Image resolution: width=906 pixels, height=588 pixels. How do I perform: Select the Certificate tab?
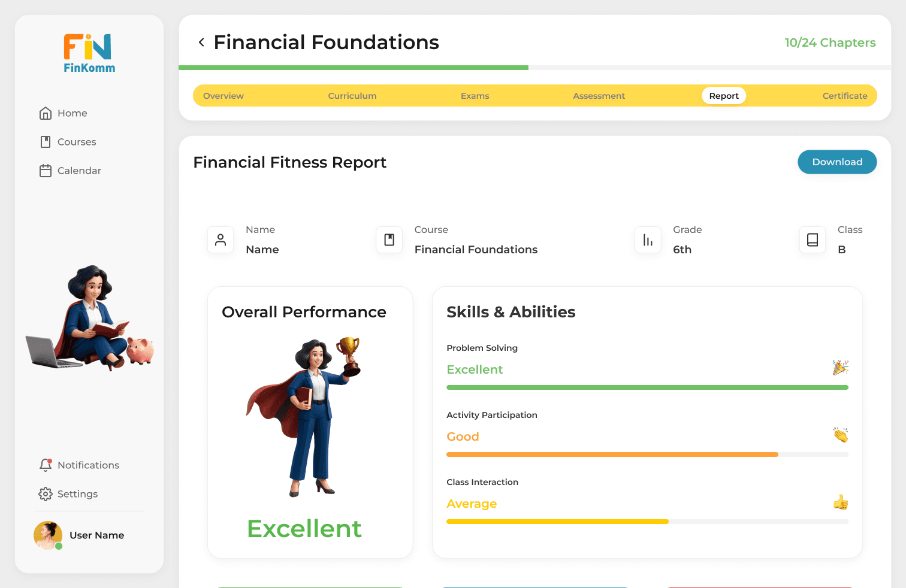pyautogui.click(x=845, y=96)
